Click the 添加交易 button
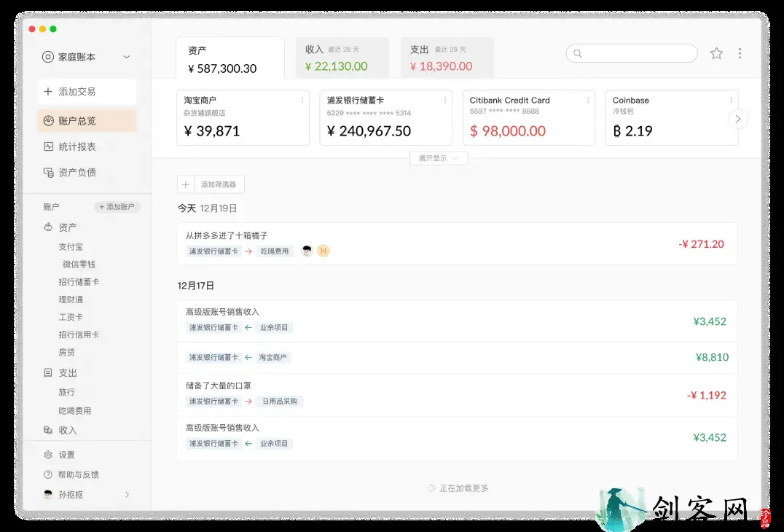 click(x=87, y=92)
